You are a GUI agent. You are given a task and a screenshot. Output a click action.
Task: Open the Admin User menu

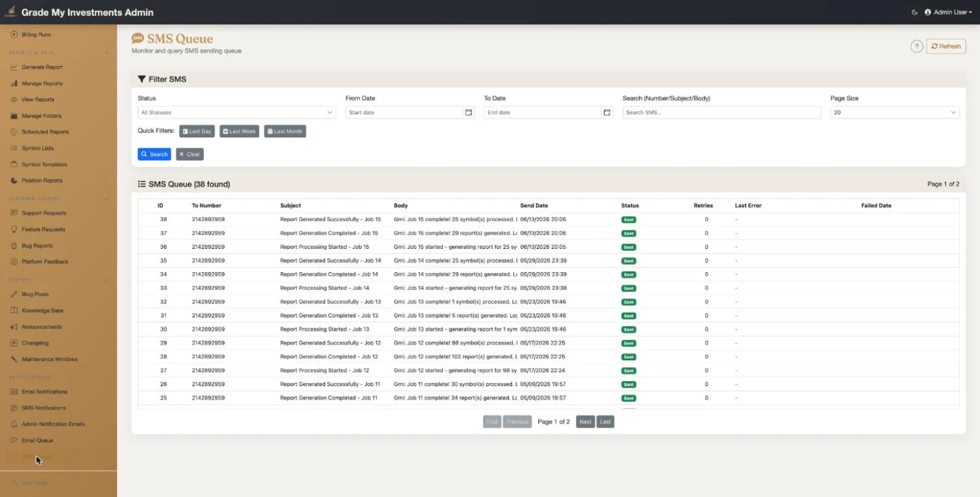pos(948,12)
